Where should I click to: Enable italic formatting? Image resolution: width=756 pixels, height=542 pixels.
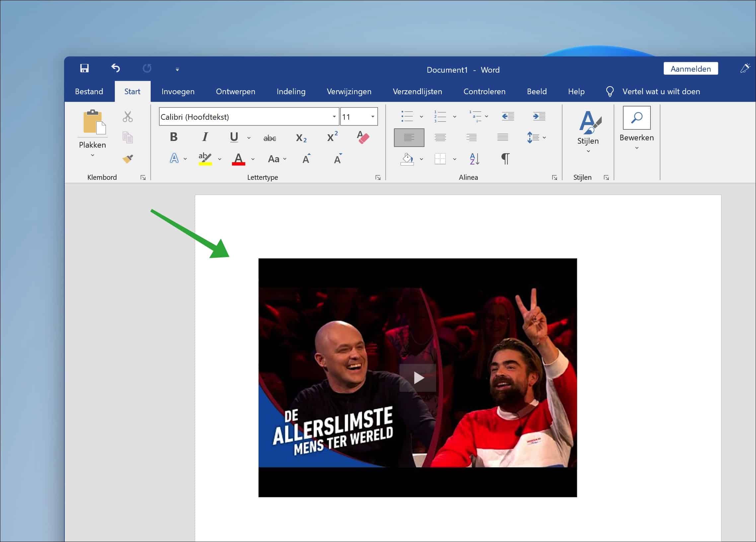[x=205, y=137]
